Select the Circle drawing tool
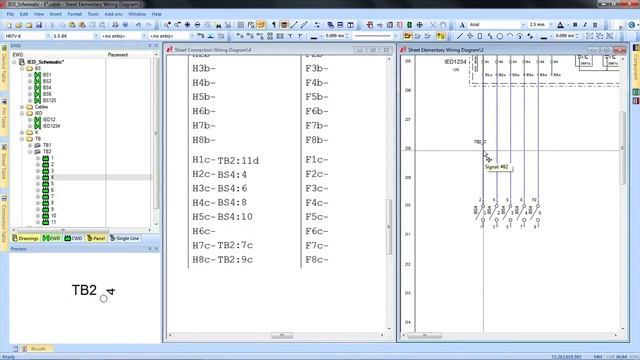 pyautogui.click(x=500, y=36)
